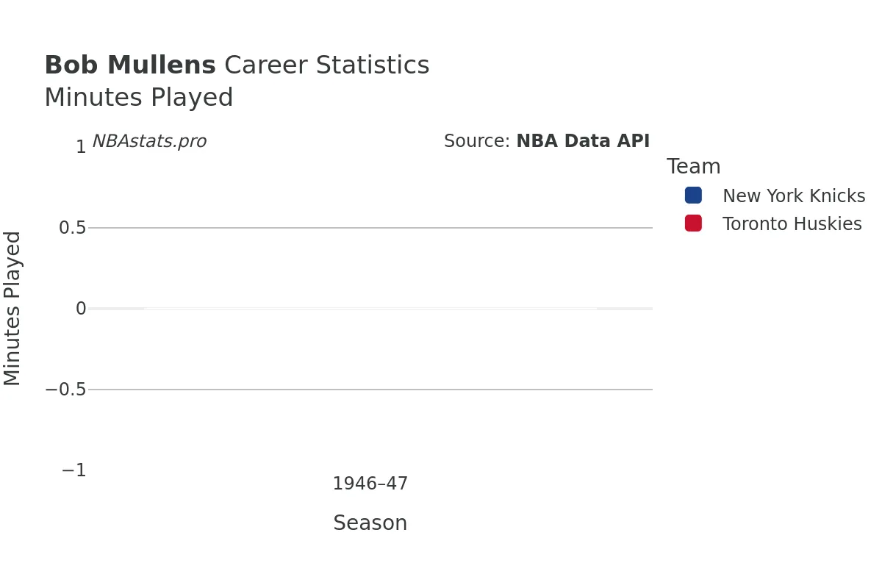
Task: Toggle the New York Knicks legend label
Action: pyautogui.click(x=794, y=196)
